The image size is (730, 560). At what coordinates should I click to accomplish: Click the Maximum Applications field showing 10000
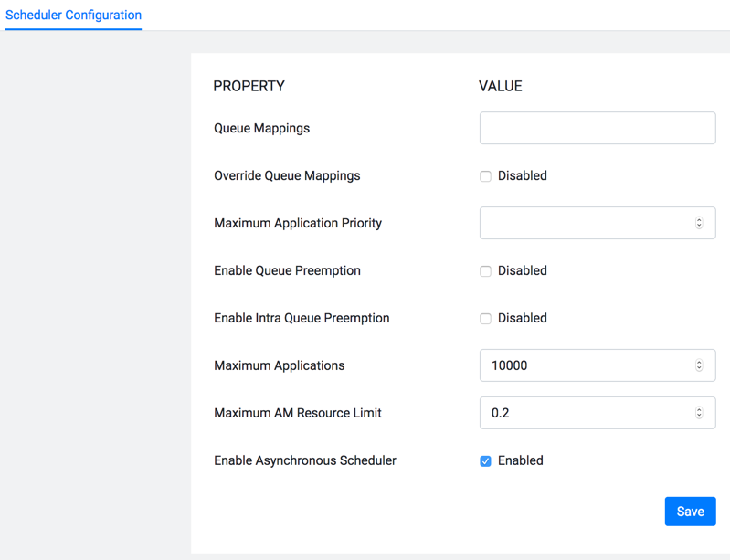(x=585, y=365)
